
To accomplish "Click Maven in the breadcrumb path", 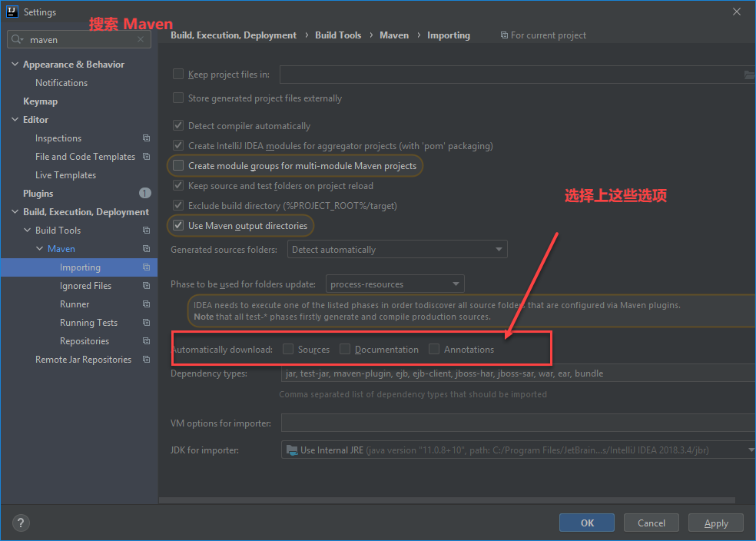I will [394, 35].
